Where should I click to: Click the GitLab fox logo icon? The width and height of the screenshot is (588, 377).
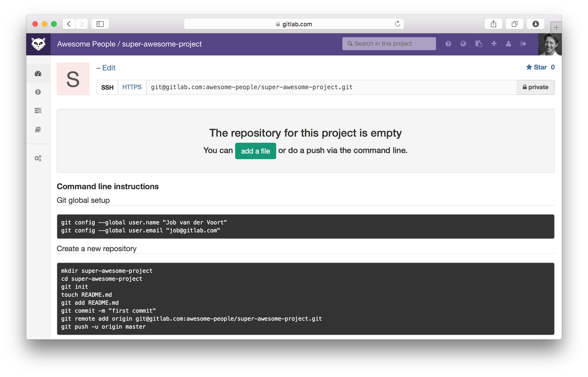pos(39,43)
